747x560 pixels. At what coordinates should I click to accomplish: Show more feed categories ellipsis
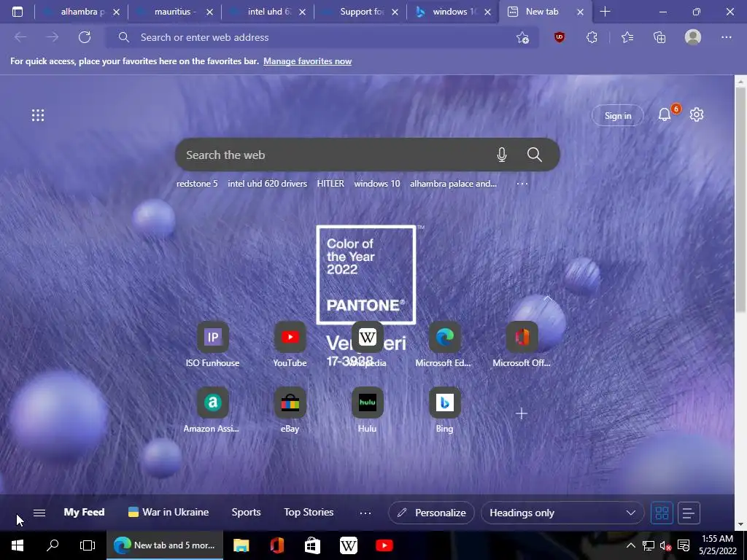click(365, 513)
